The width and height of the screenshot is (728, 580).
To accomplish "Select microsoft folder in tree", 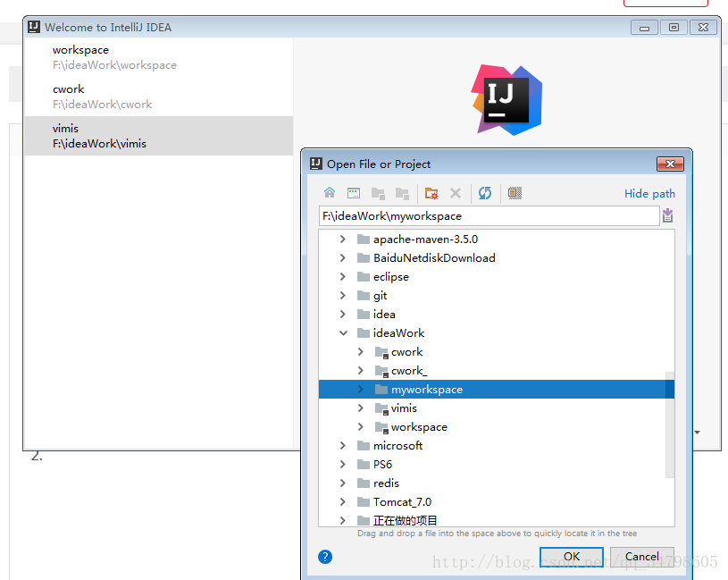I will 397,446.
